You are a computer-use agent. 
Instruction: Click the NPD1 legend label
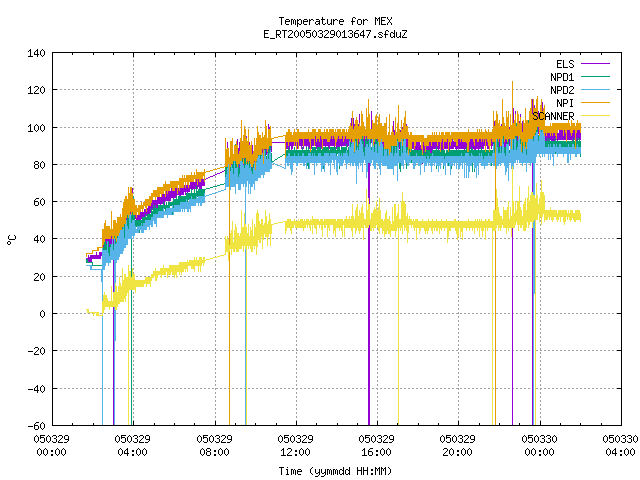click(x=562, y=77)
